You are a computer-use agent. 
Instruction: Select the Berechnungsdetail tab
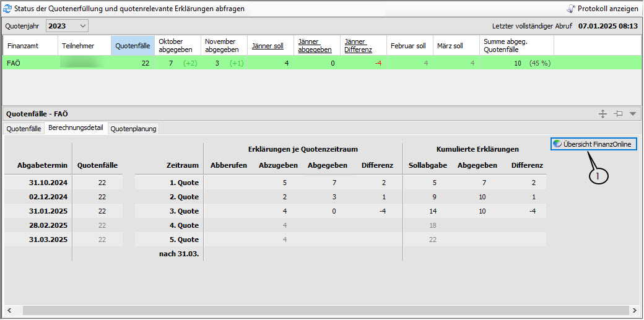point(76,128)
